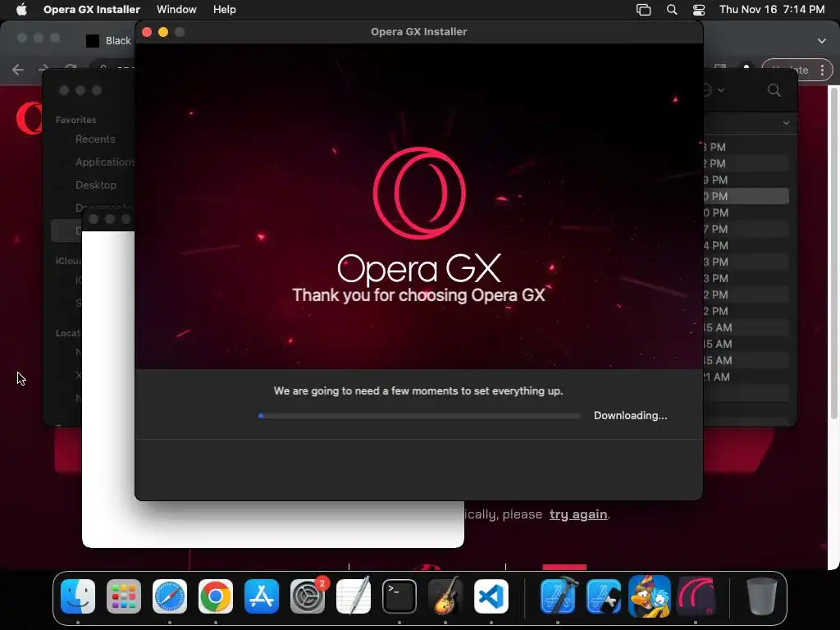Select Recents in Finder sidebar
This screenshot has width=840, height=630.
[95, 139]
